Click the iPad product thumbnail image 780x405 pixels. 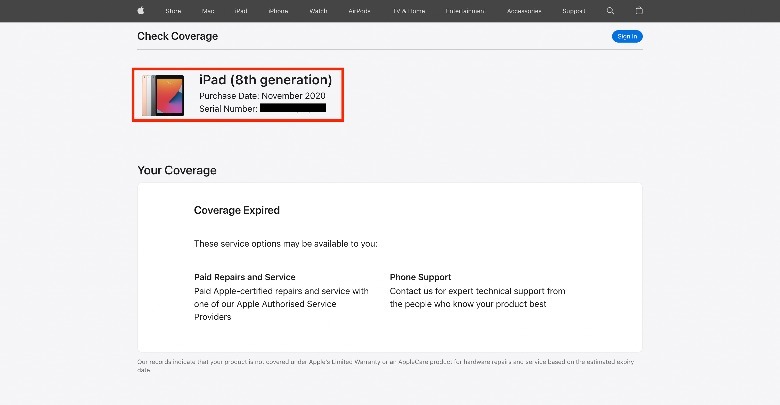163,95
